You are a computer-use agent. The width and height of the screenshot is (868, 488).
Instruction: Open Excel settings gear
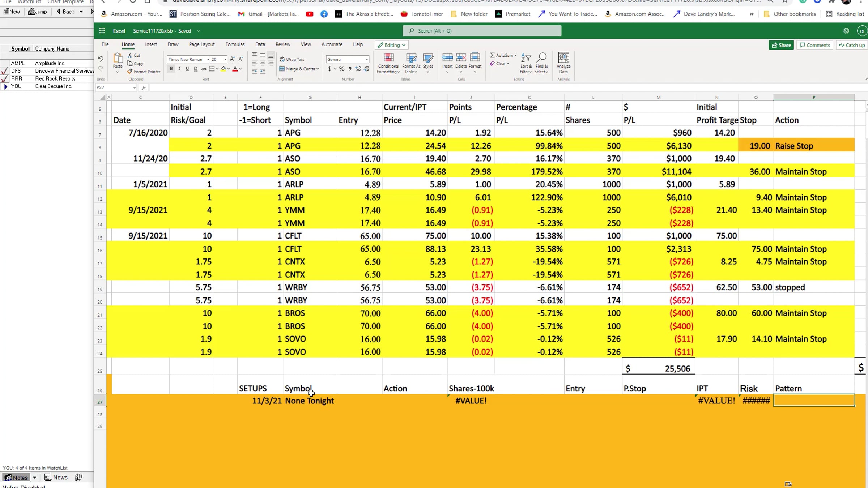(846, 31)
